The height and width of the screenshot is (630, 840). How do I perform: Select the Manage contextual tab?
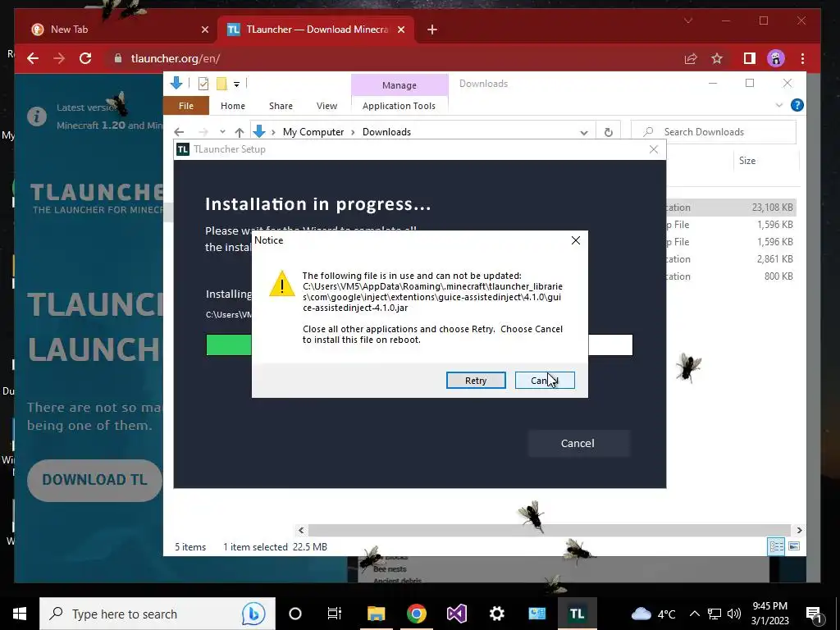point(399,85)
